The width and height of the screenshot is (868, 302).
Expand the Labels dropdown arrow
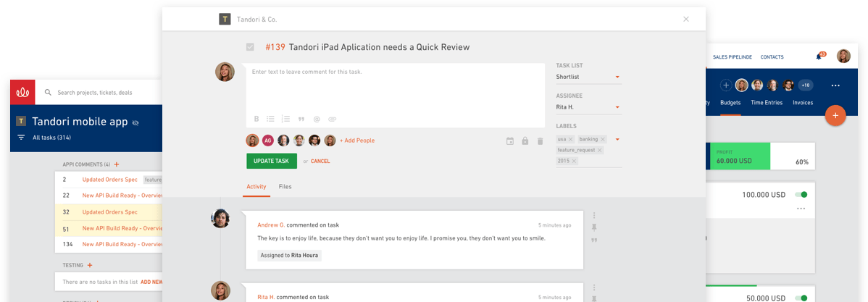point(617,139)
